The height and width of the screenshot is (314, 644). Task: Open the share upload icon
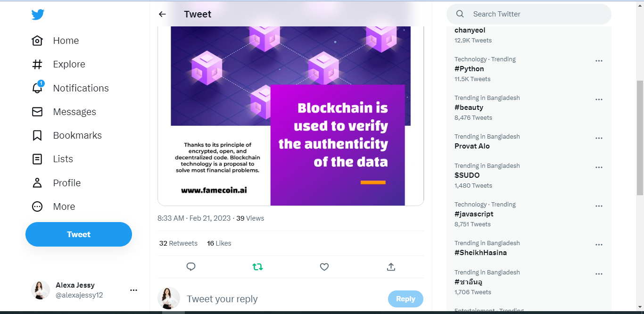coord(391,267)
